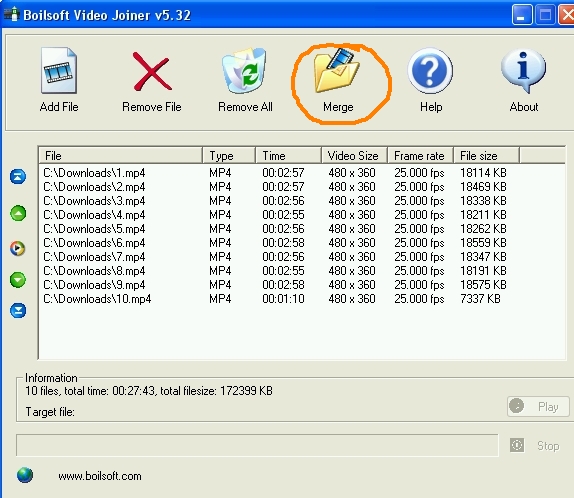Click the Time column header
The height and width of the screenshot is (498, 574).
(x=288, y=156)
